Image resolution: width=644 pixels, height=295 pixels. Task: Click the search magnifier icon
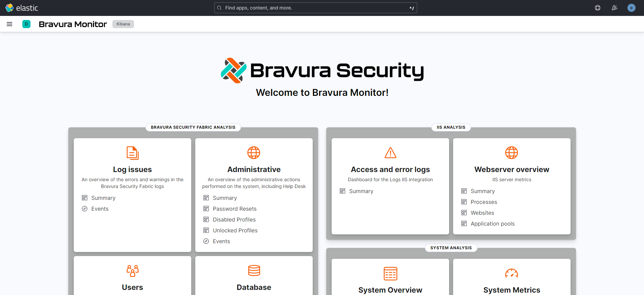point(219,8)
